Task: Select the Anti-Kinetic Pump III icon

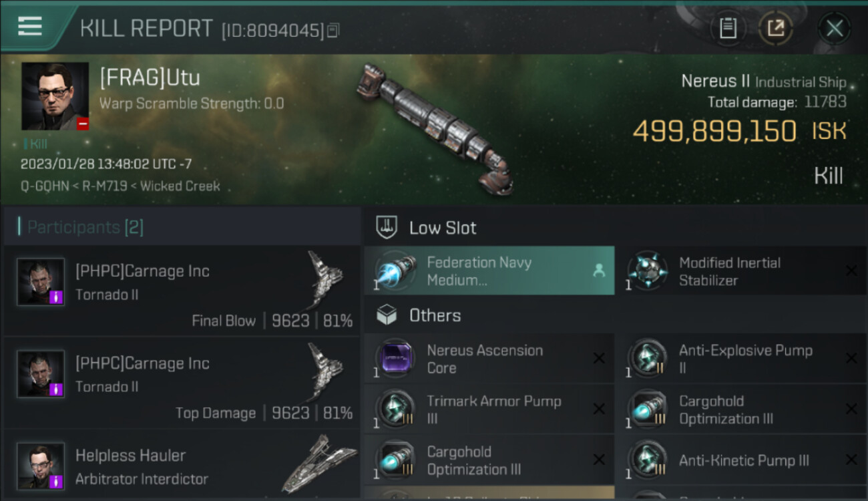Action: [x=646, y=460]
